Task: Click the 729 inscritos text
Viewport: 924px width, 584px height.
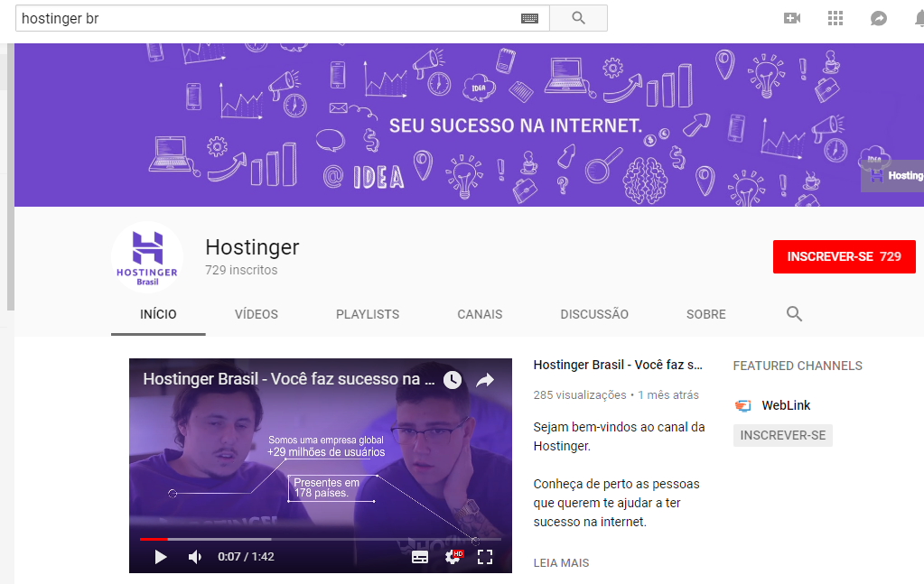Action: pos(241,270)
